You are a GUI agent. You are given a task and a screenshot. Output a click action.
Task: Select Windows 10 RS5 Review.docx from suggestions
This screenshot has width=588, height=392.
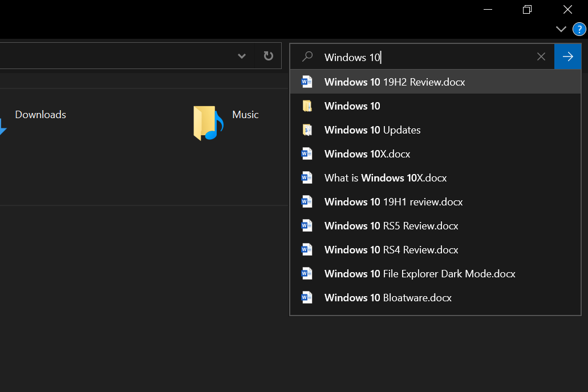point(391,225)
